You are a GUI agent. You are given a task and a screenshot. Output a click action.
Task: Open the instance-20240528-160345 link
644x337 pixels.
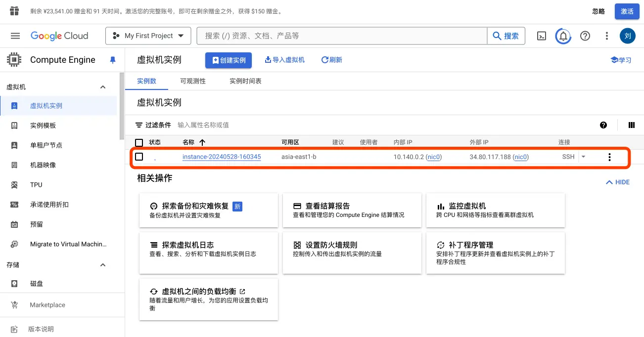[x=222, y=157]
